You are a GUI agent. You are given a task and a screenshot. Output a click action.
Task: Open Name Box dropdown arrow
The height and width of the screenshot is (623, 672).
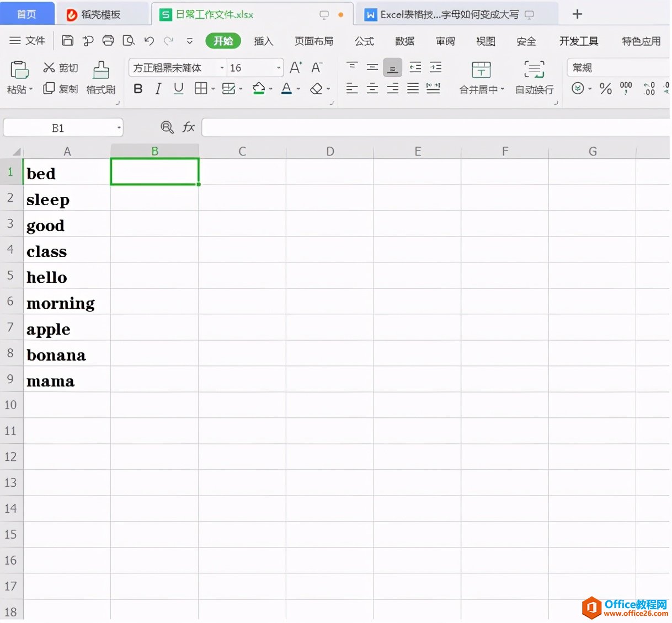pyautogui.click(x=119, y=128)
